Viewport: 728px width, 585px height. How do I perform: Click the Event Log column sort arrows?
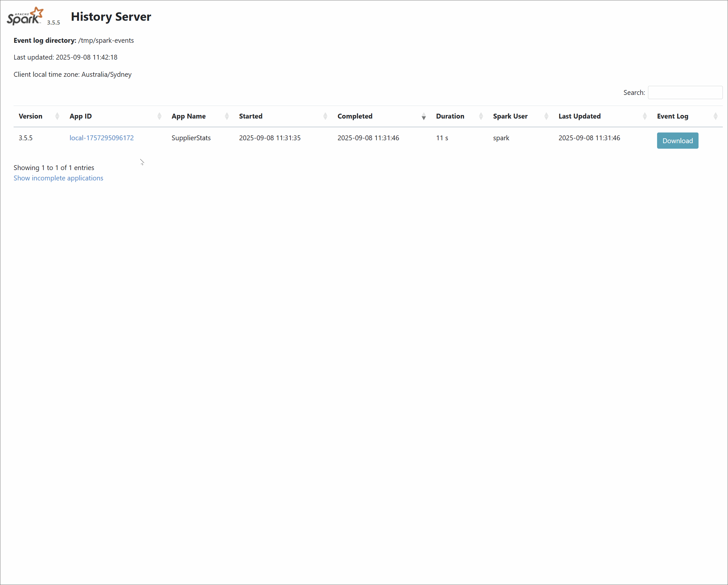coord(715,116)
